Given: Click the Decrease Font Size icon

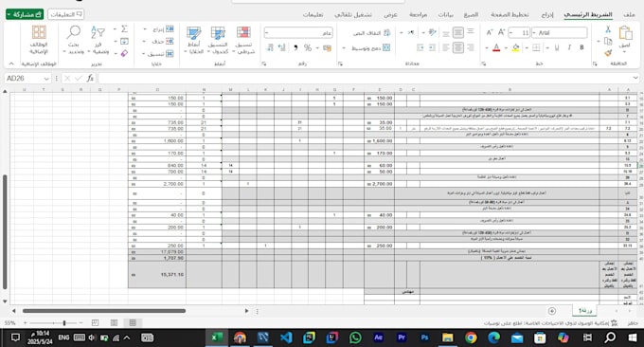Looking at the screenshot, I should (490, 32).
